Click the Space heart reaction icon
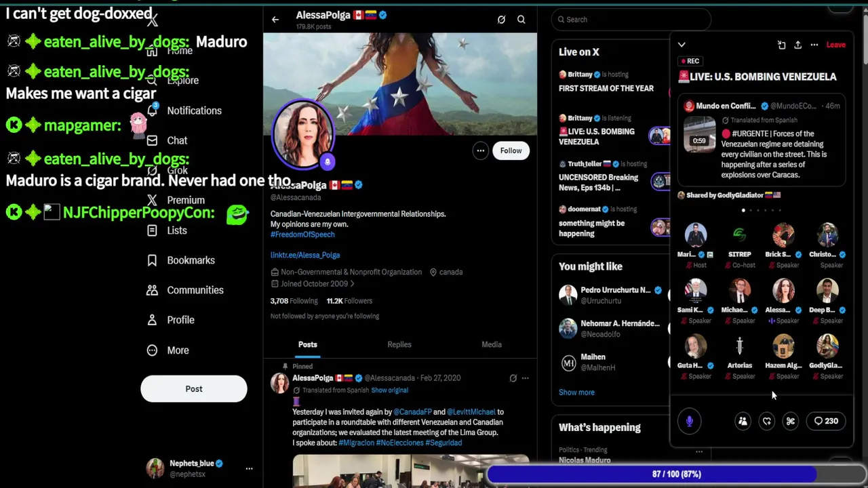Viewport: 868px width, 488px height. 767,422
